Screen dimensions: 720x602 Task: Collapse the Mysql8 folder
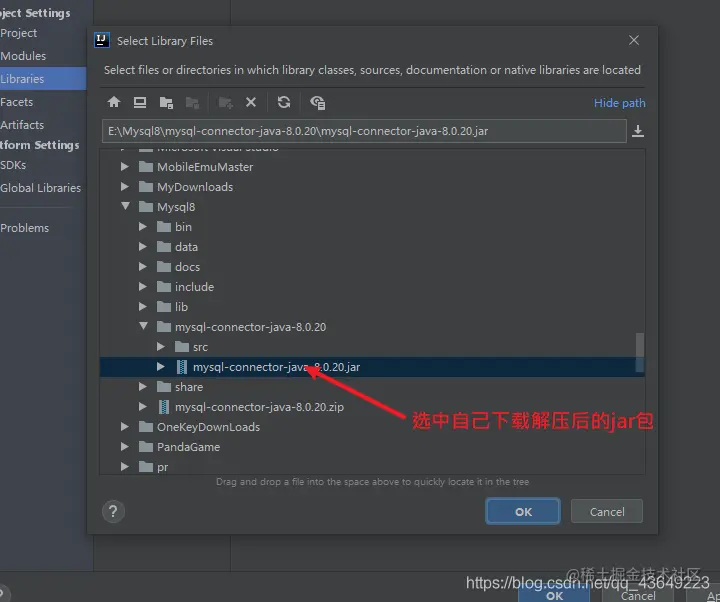[125, 206]
